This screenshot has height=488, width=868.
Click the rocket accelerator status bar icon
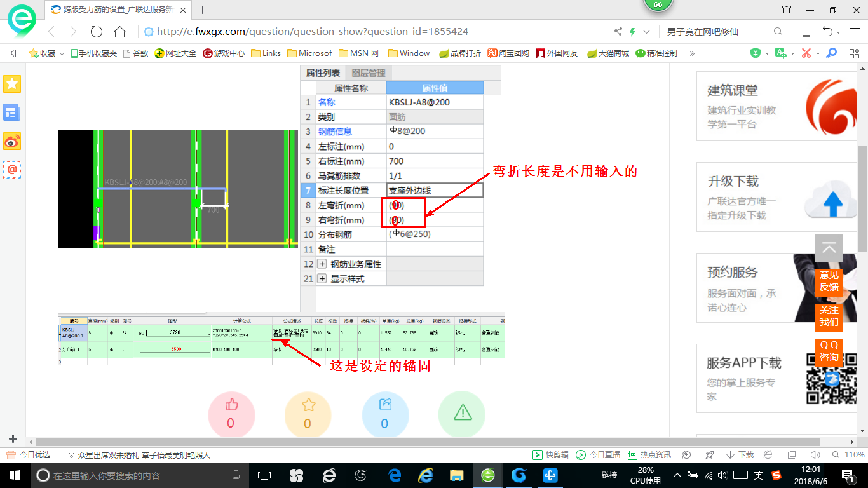point(709,455)
